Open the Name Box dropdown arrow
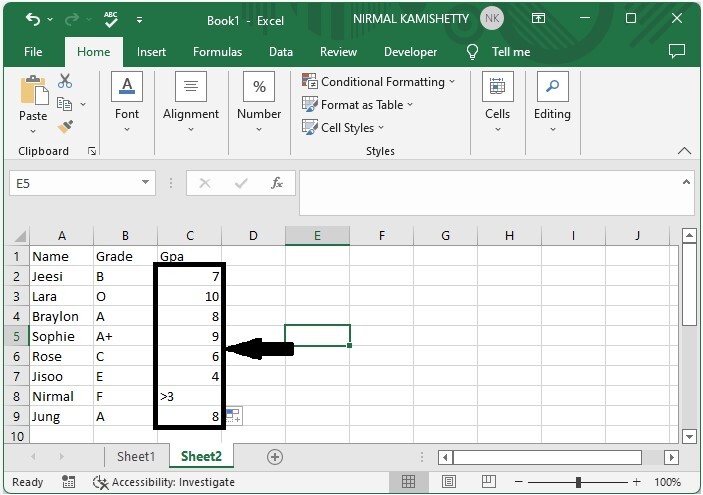 coord(145,182)
